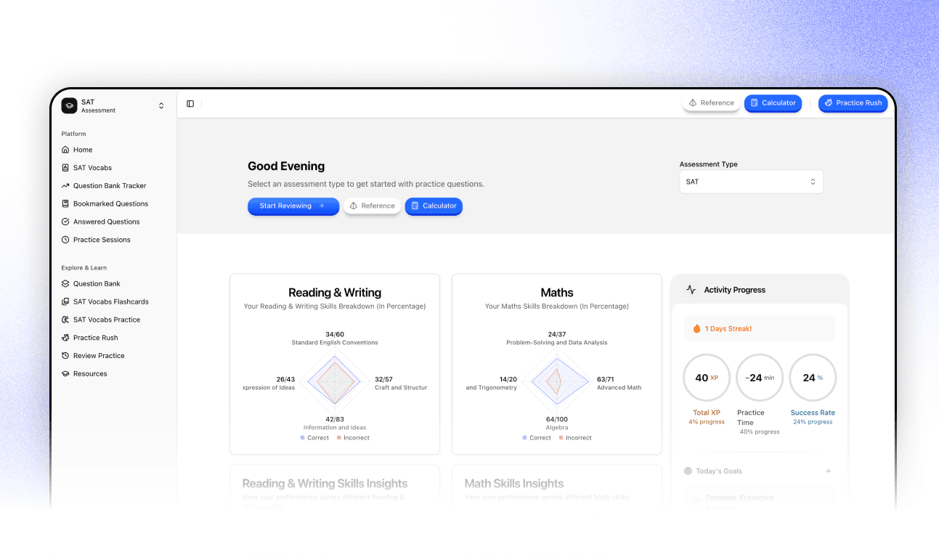The height and width of the screenshot is (560, 939).
Task: Click the SAT Vocabs Flashcards icon
Action: (65, 301)
